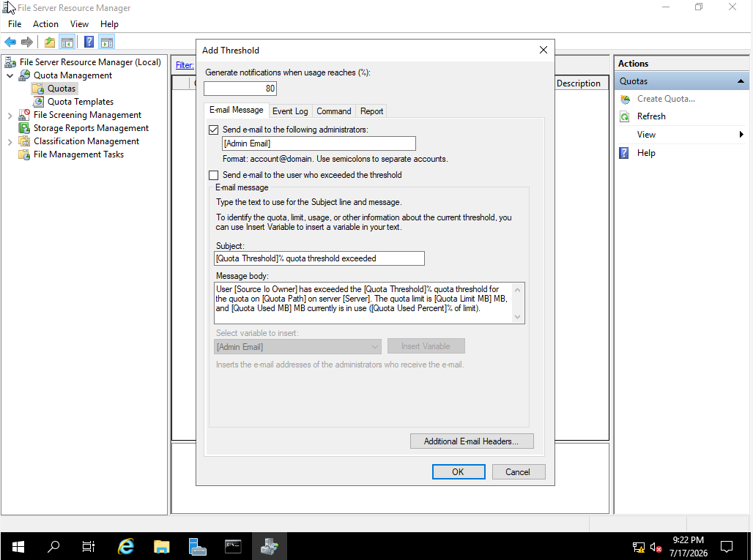753x560 pixels.
Task: Click the File Server Resource Manager root icon
Action: pos(10,62)
